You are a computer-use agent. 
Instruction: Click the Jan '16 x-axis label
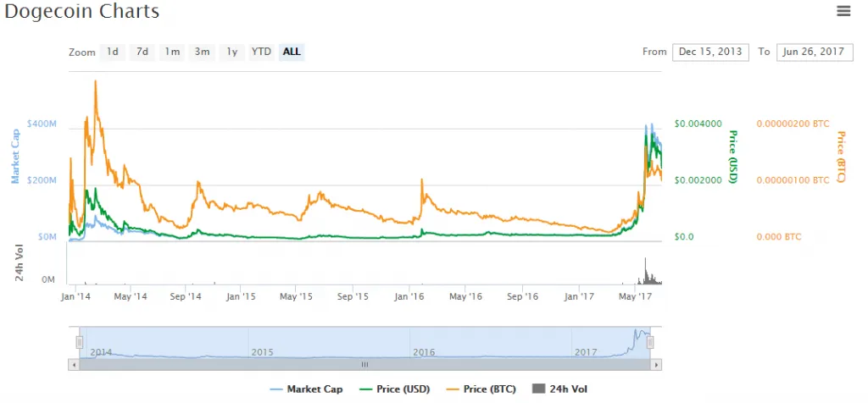[x=409, y=297]
